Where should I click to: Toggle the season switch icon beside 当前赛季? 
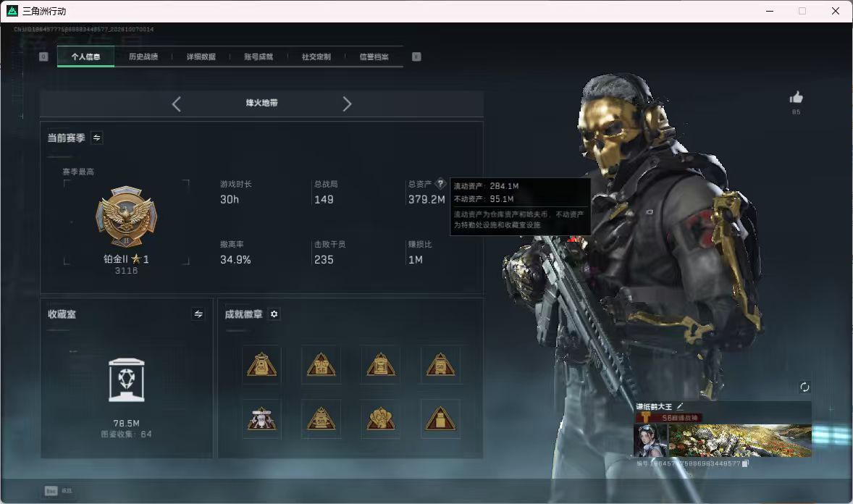click(x=97, y=138)
